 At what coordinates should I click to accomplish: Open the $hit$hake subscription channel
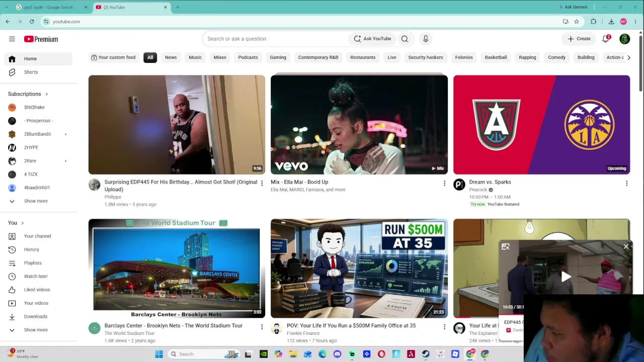tap(38, 107)
